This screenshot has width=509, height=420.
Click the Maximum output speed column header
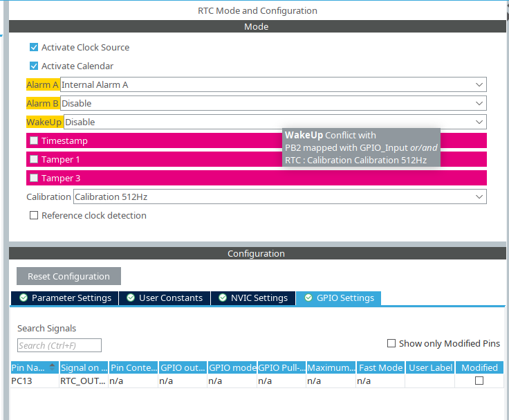[x=331, y=367]
